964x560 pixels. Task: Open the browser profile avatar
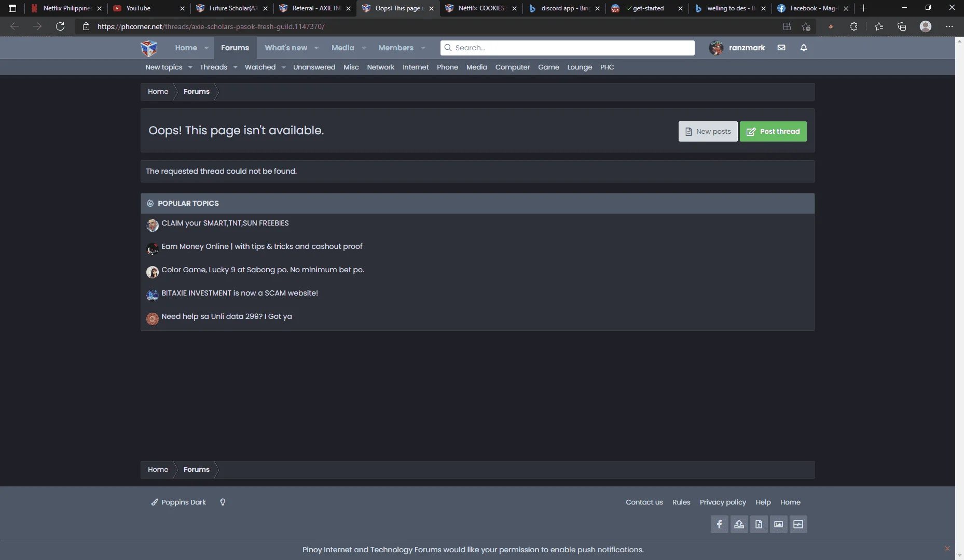926,26
